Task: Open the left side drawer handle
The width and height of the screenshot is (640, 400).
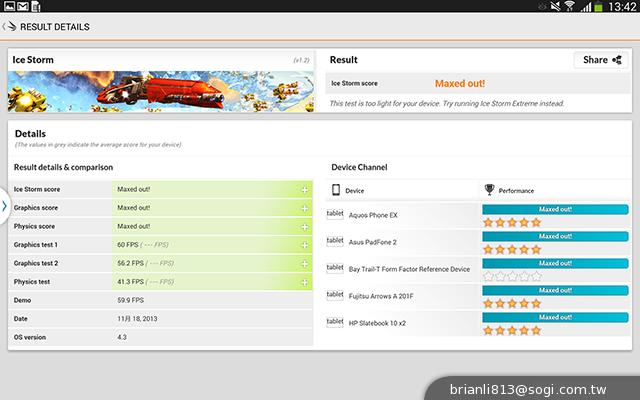Action: 5,207
